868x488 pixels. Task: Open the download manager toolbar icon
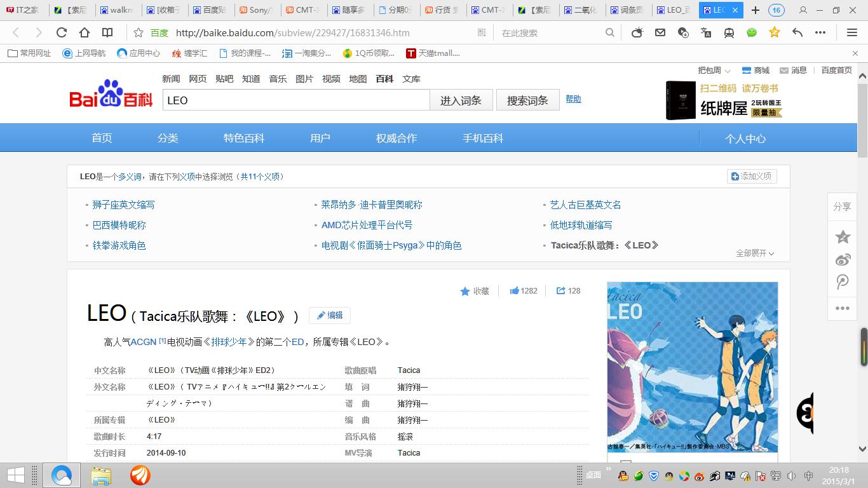tap(683, 32)
